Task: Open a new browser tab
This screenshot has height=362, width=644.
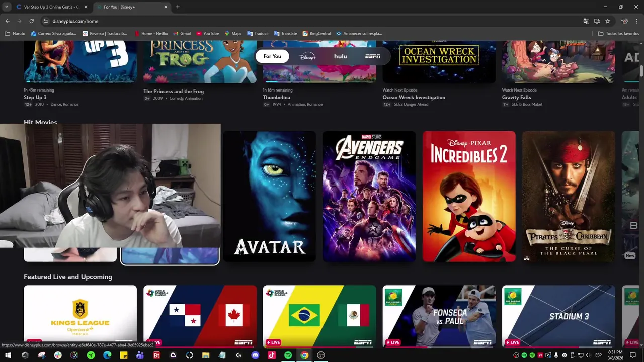Action: (178, 7)
